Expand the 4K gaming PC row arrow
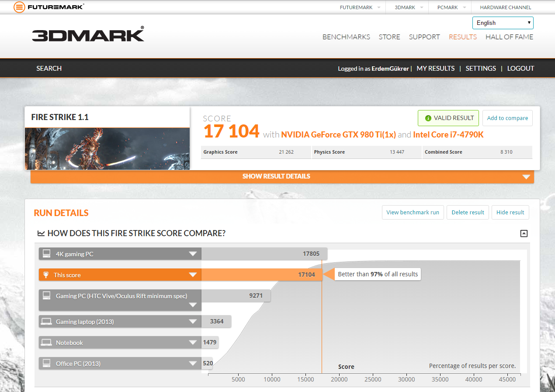 [x=193, y=254]
